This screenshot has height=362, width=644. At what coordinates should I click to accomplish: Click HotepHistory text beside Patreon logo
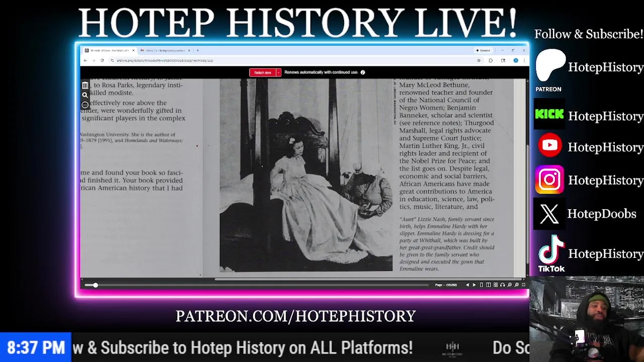pyautogui.click(x=606, y=67)
